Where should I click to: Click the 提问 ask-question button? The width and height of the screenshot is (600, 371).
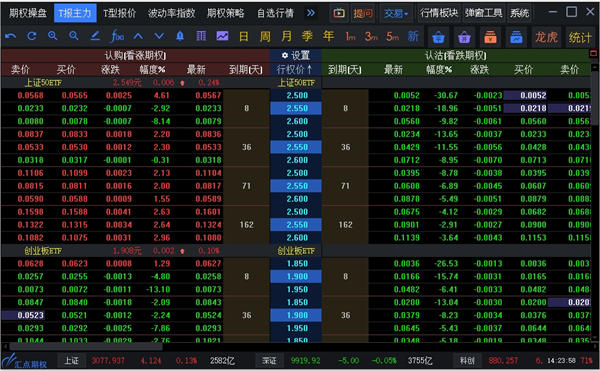(362, 13)
